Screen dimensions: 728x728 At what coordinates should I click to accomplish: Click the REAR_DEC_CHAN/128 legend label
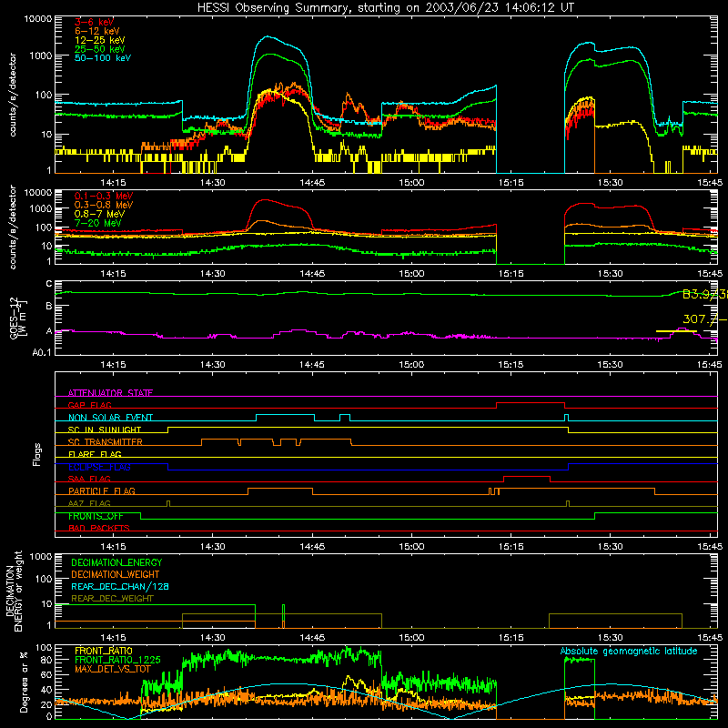click(x=120, y=586)
